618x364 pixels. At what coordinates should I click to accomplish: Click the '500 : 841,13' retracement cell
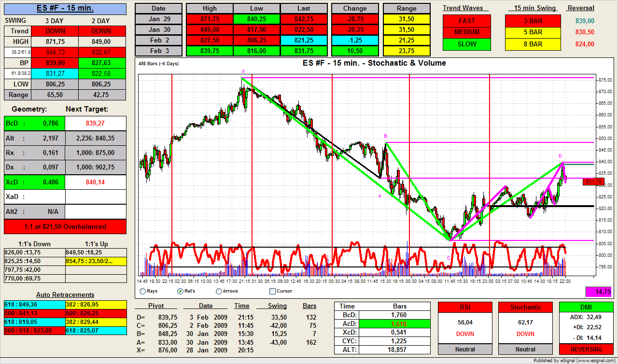(35, 313)
